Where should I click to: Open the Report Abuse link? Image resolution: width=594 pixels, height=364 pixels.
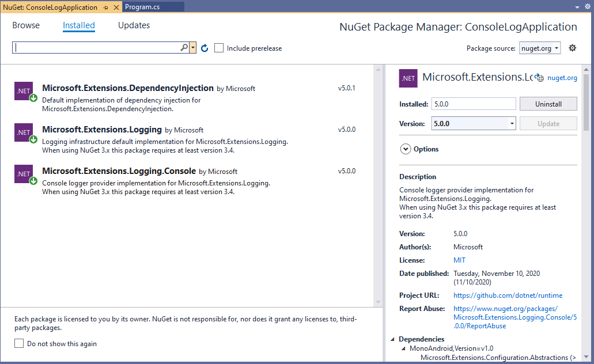[515, 317]
